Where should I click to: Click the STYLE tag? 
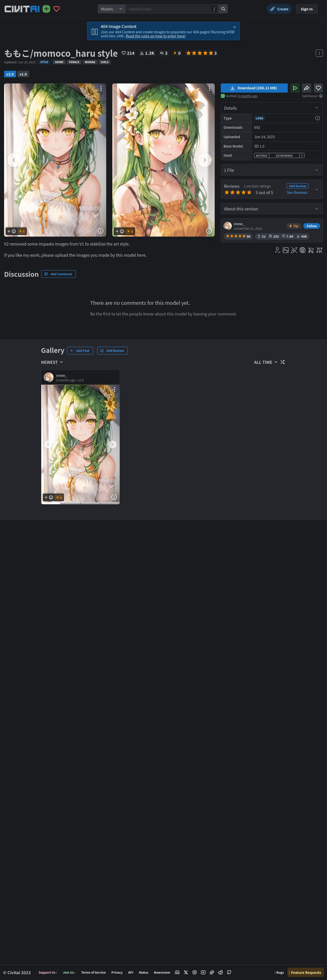[x=44, y=62]
